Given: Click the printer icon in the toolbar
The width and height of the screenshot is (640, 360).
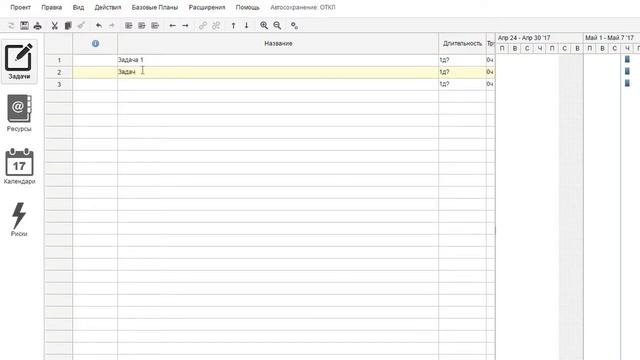Looking at the screenshot, I should [x=38, y=26].
